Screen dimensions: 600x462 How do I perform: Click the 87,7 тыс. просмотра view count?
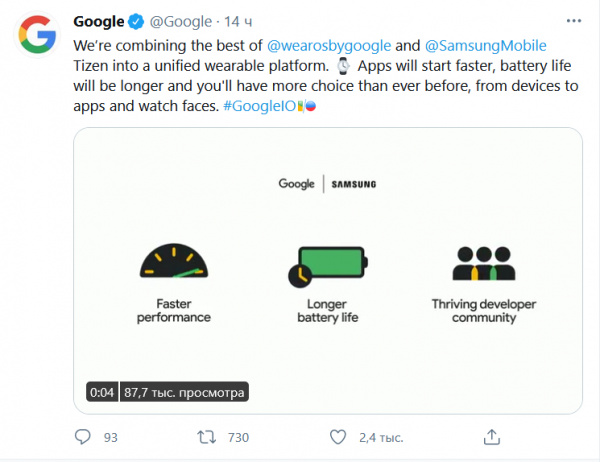(184, 392)
